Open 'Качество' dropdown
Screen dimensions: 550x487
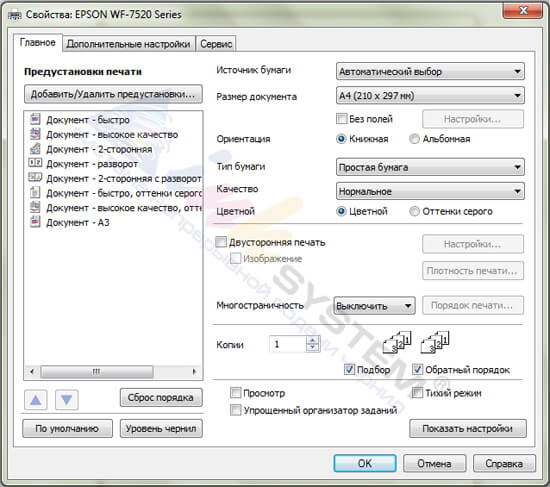pyautogui.click(x=430, y=191)
